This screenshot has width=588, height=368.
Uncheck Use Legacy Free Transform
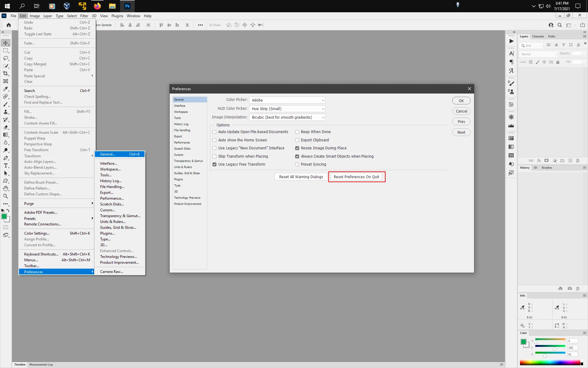tap(214, 164)
